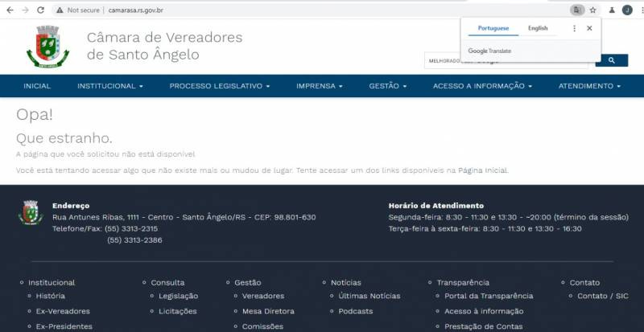
Task: Click the Endereço footer heading
Action: (71, 206)
